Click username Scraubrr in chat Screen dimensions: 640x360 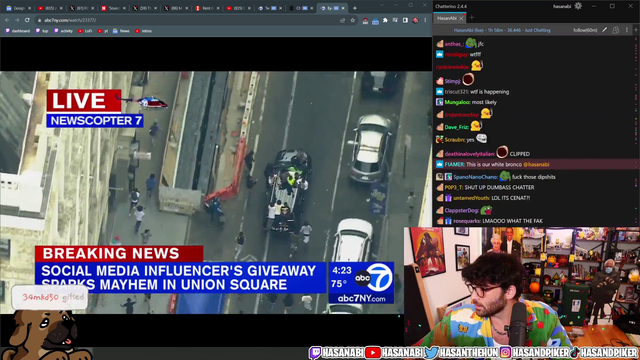(x=455, y=140)
